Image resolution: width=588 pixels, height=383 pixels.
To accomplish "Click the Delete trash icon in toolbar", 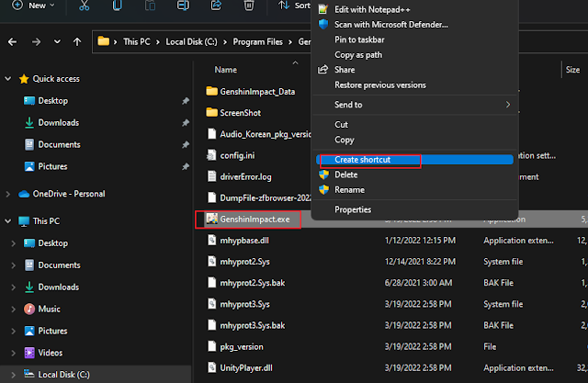I will (249, 6).
